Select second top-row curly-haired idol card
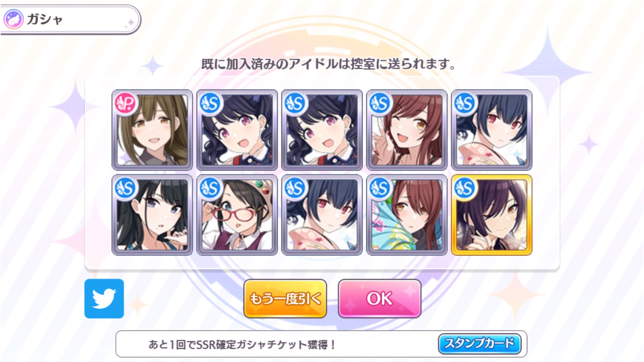This screenshot has height=362, width=644. (237, 130)
